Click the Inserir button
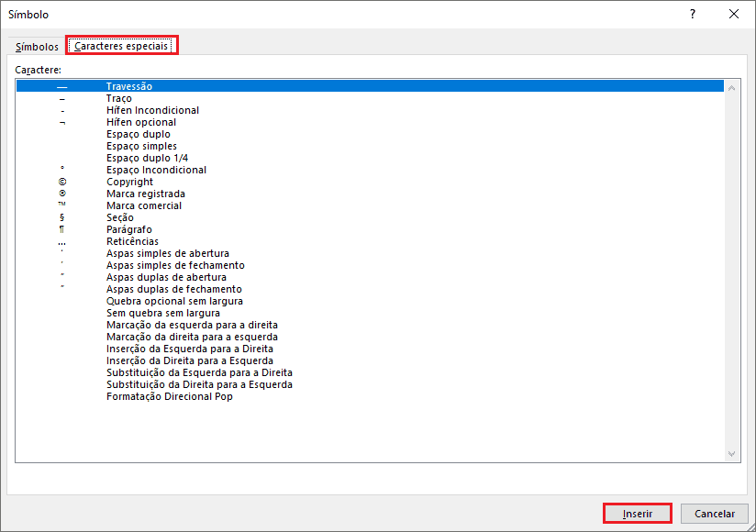This screenshot has height=532, width=756. click(637, 514)
